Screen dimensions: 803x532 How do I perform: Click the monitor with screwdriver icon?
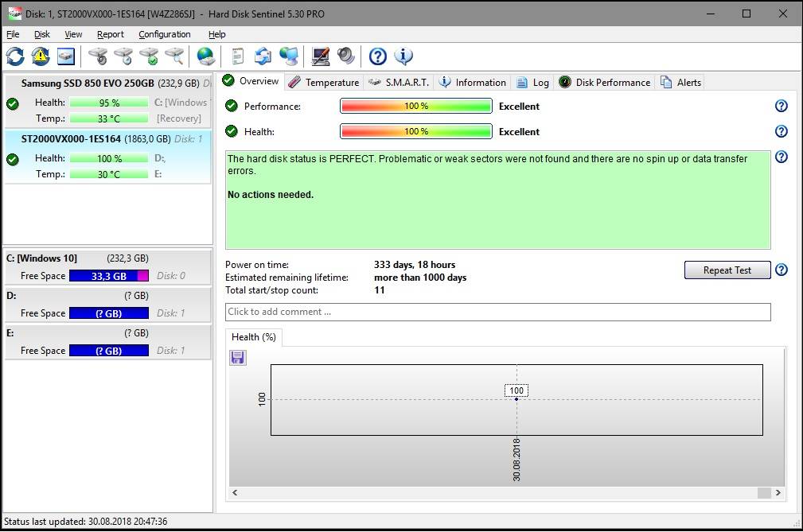click(321, 56)
